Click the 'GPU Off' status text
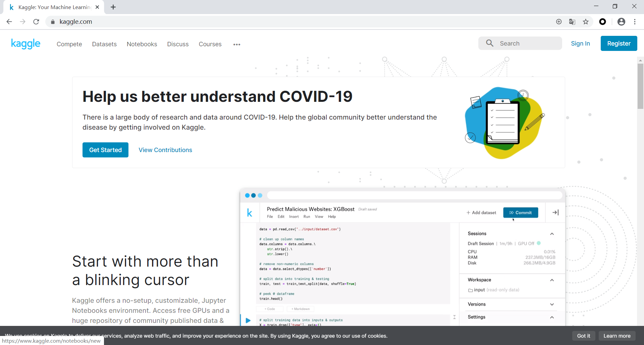The height and width of the screenshot is (345, 644). (x=526, y=244)
